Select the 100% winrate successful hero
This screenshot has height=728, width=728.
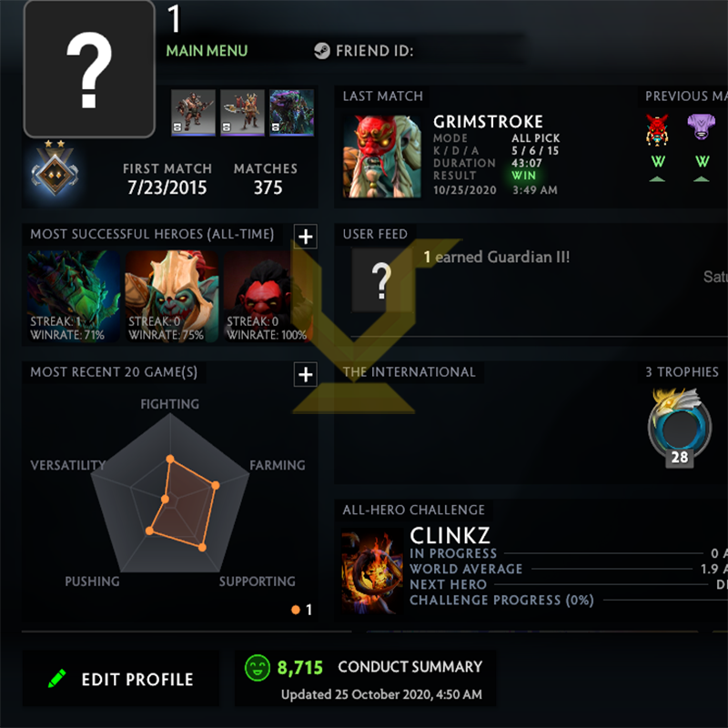(269, 297)
